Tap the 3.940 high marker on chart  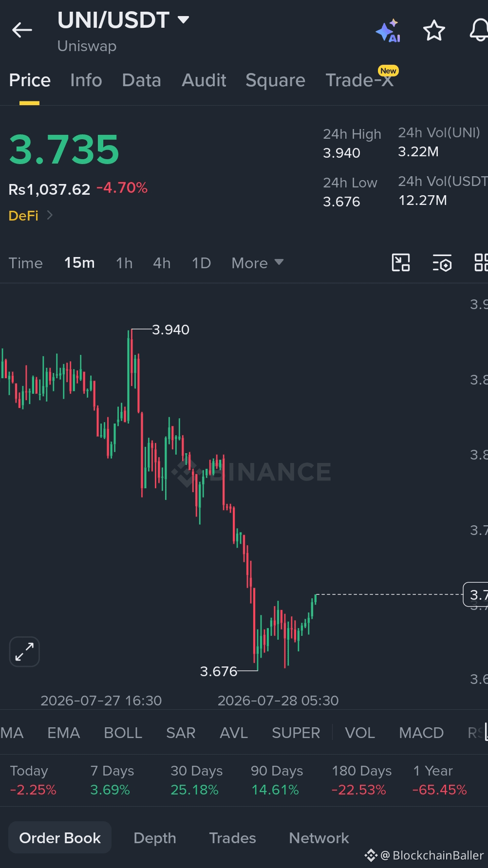(170, 330)
